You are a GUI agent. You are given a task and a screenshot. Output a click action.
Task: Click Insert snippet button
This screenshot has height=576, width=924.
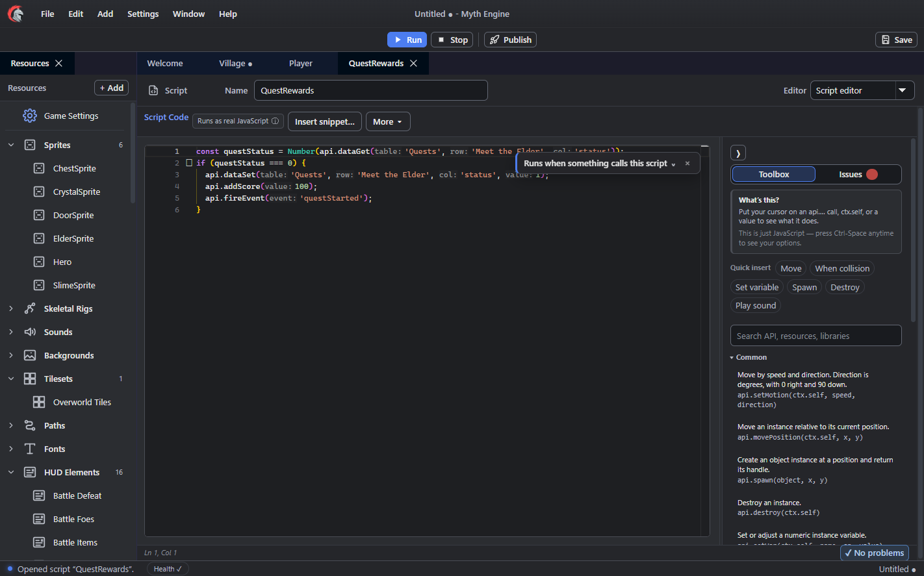point(325,121)
